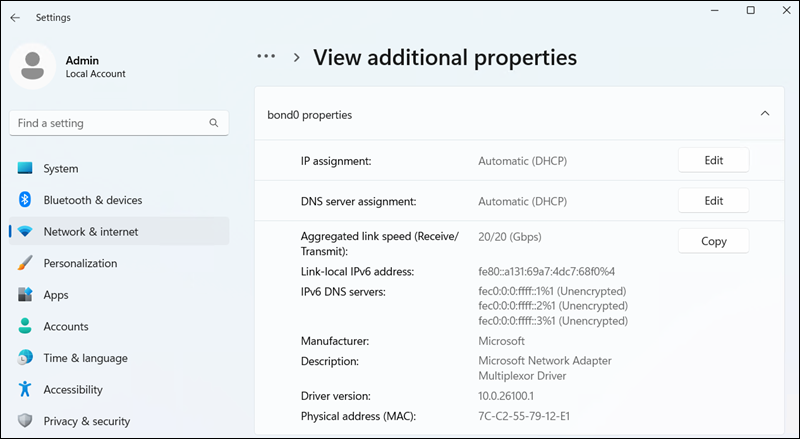Click the Personalization paintbrush icon
The width and height of the screenshot is (800, 439).
25,263
